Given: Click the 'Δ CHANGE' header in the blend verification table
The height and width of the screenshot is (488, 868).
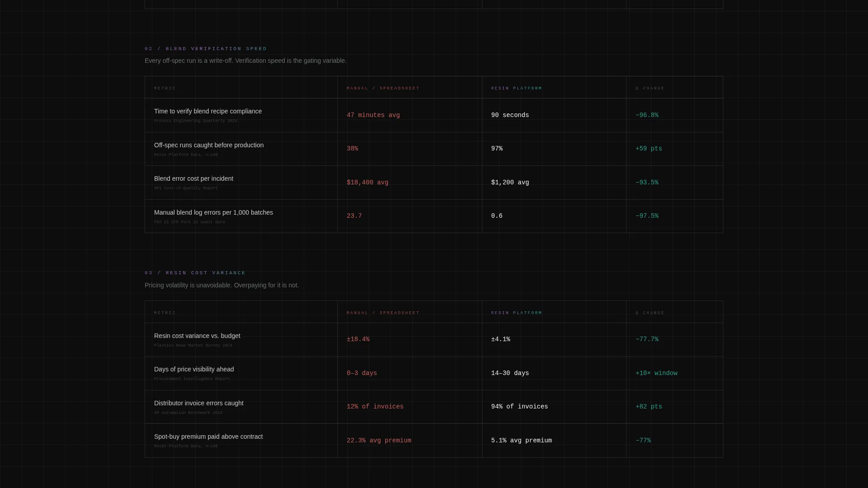Looking at the screenshot, I should (650, 89).
